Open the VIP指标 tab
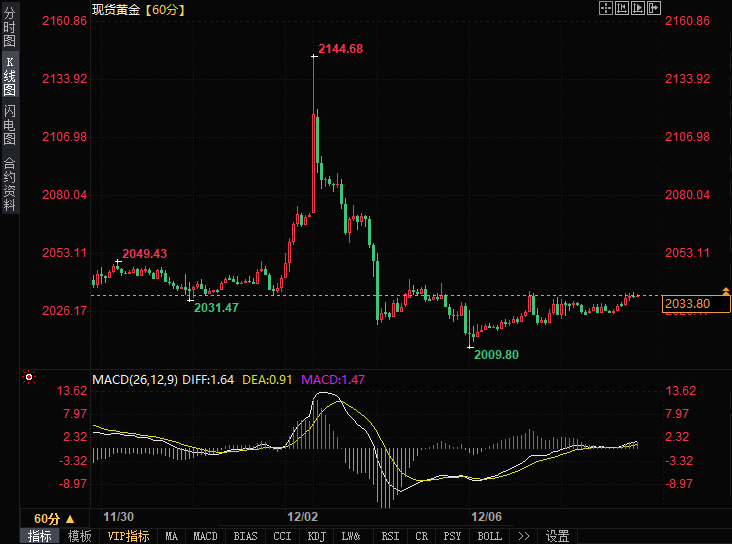 point(128,536)
